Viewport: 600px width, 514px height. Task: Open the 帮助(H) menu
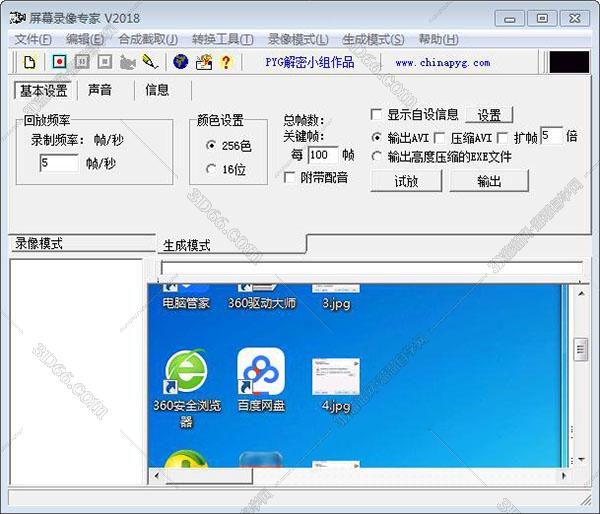click(x=439, y=39)
